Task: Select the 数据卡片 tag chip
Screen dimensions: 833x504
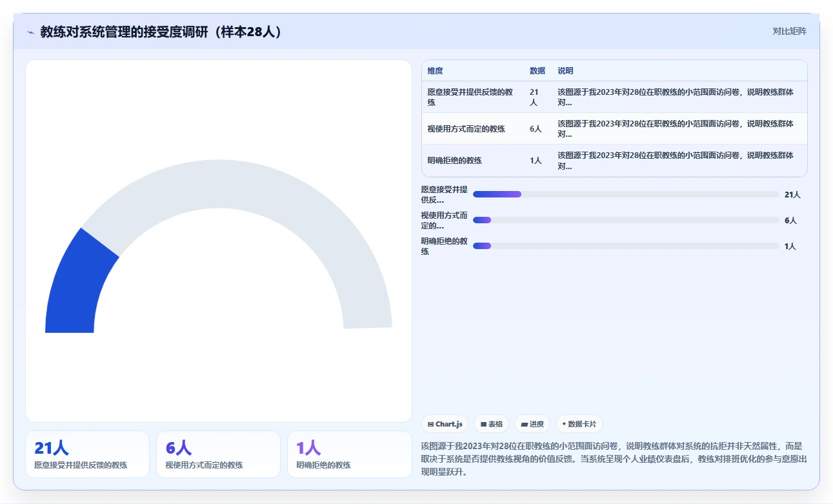Action: pyautogui.click(x=579, y=424)
